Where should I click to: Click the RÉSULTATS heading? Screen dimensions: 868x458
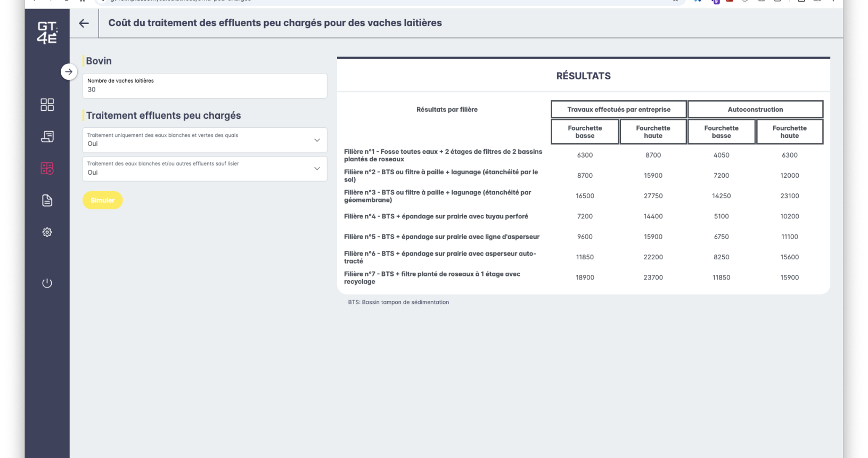coord(583,76)
